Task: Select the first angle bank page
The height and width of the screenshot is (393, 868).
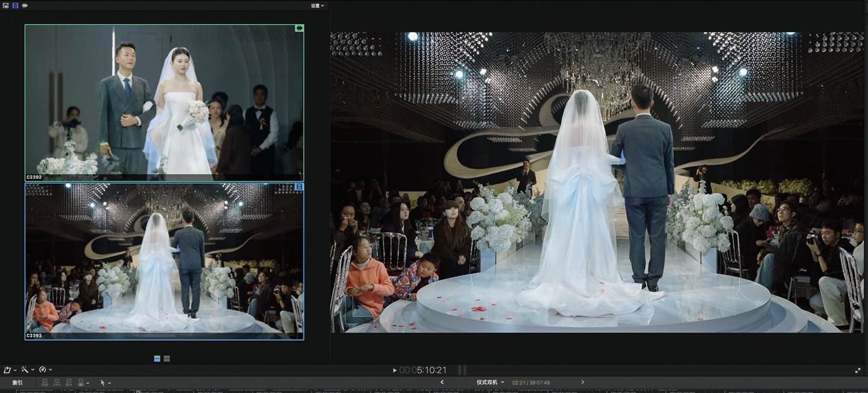Action: (157, 359)
